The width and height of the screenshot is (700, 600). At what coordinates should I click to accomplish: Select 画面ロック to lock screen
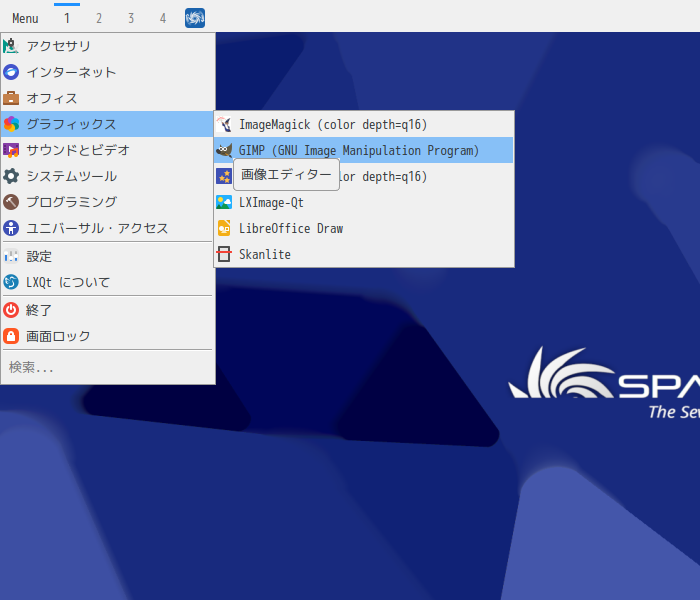click(x=107, y=336)
